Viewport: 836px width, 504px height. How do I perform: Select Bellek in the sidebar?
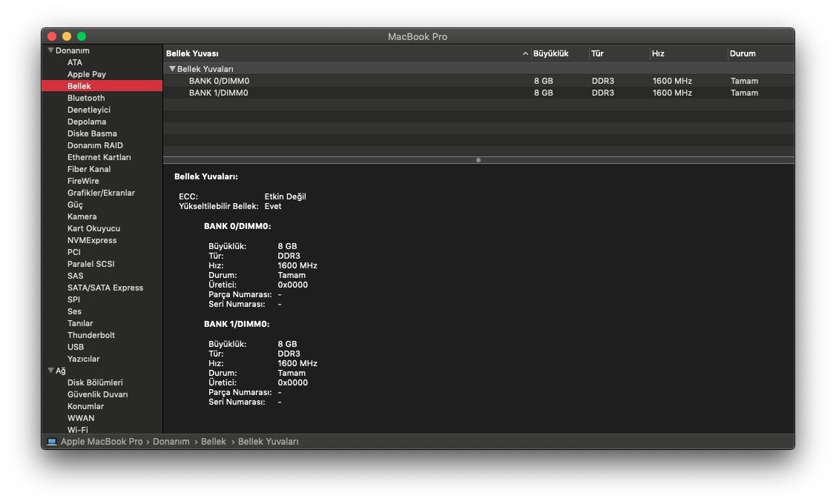tap(102, 86)
